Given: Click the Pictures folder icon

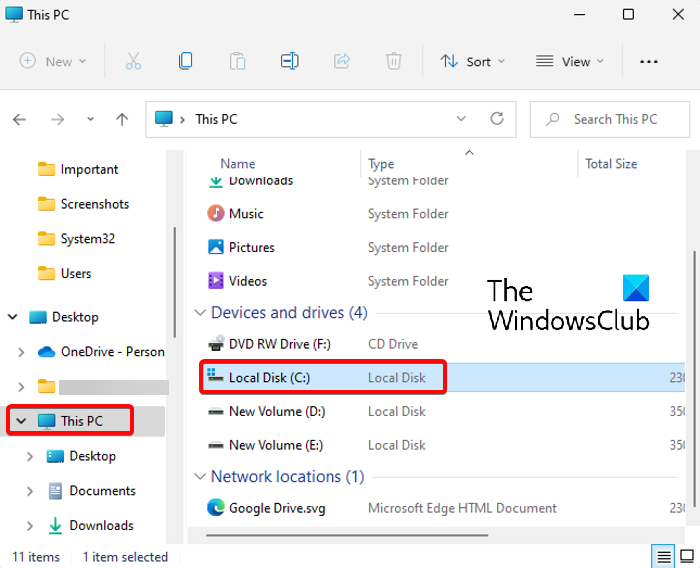Looking at the screenshot, I should 216,247.
